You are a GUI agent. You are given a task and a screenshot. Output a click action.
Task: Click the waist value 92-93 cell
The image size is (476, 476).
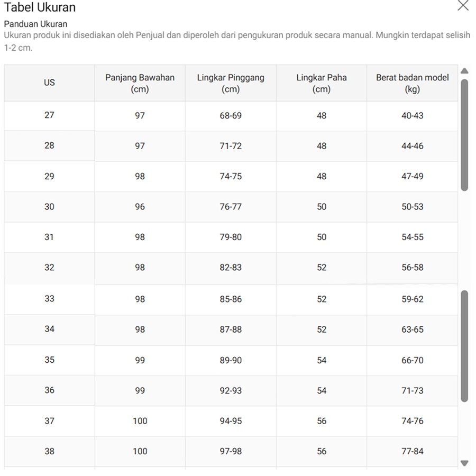231,391
